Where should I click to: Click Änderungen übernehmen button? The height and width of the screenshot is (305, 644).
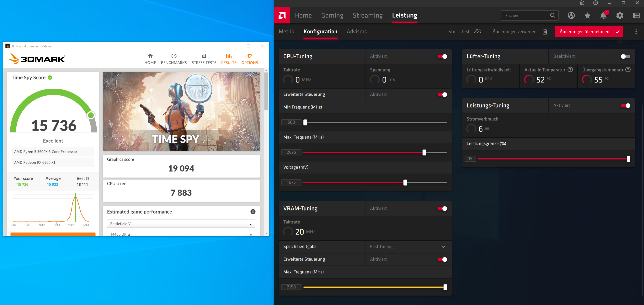[x=589, y=32]
